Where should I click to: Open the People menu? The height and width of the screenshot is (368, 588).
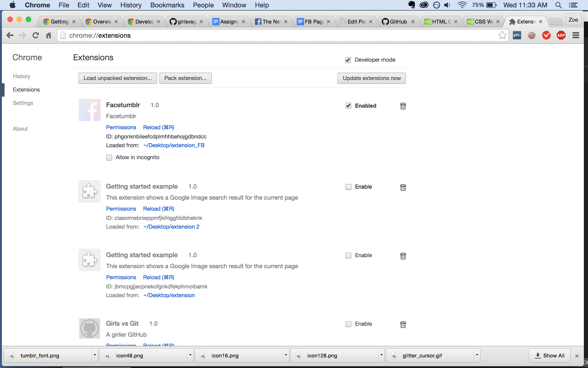pyautogui.click(x=203, y=5)
